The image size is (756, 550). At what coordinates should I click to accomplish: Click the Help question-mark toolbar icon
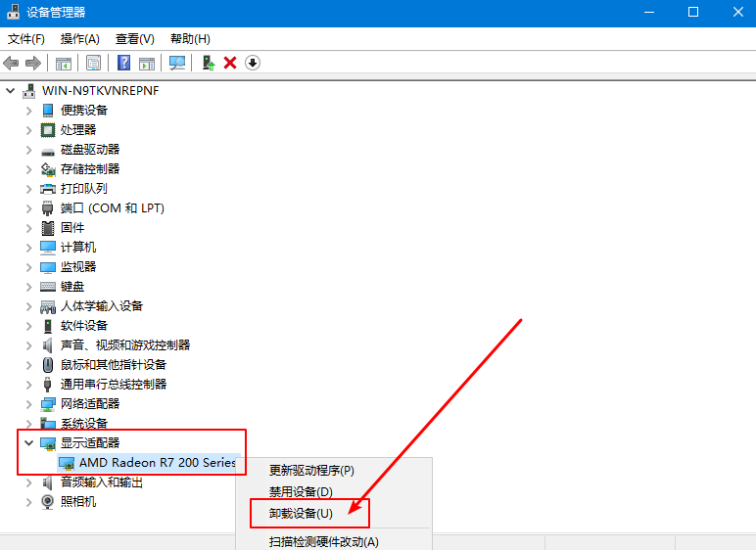pyautogui.click(x=124, y=63)
